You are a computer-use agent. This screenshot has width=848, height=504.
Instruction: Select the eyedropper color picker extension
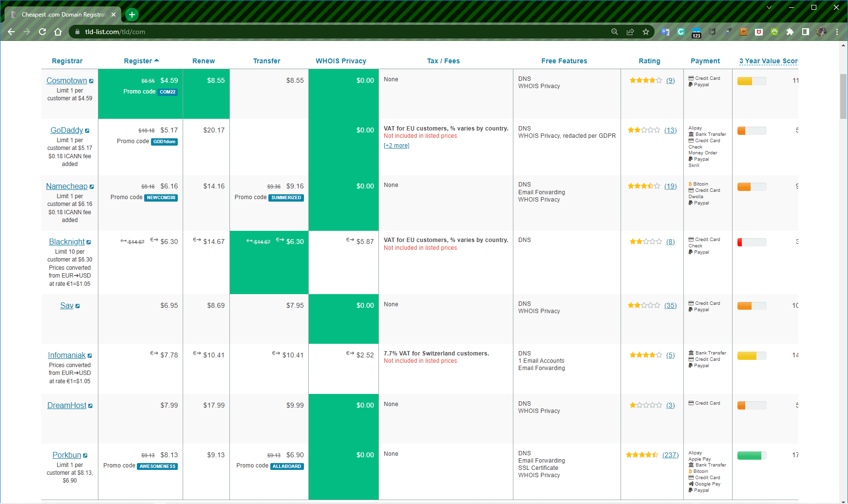pyautogui.click(x=728, y=32)
